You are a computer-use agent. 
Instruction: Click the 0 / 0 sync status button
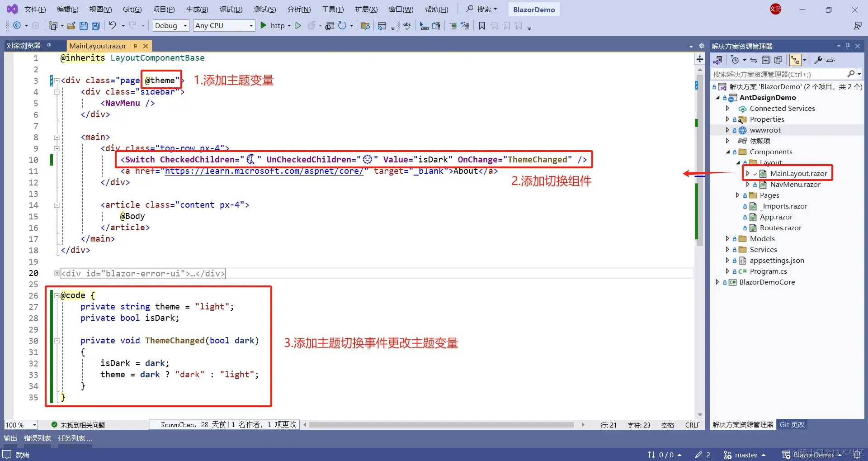click(x=665, y=455)
